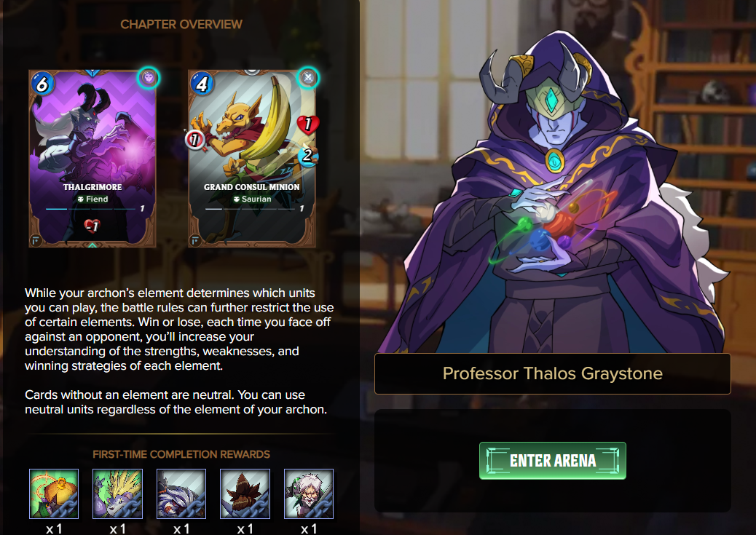Click the death element icon on Thalgrimore
This screenshot has height=535, width=756.
[148, 78]
